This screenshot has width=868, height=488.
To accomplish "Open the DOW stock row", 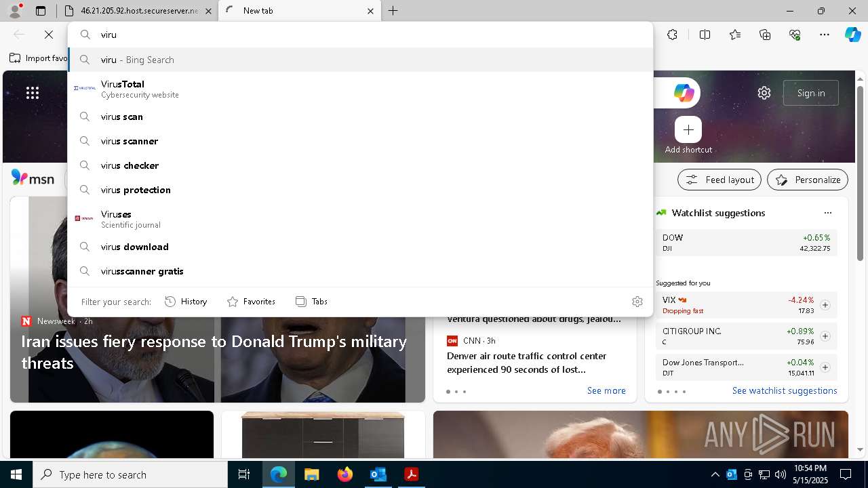I will click(747, 243).
